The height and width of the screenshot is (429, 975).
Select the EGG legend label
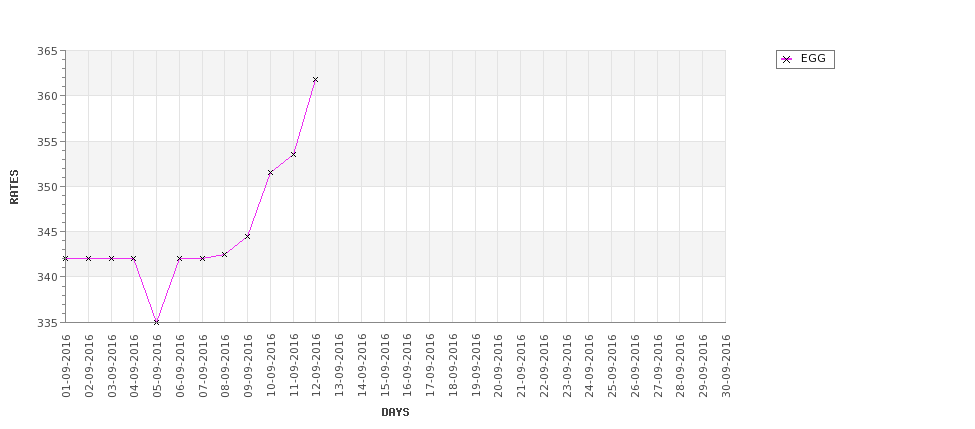tap(813, 58)
